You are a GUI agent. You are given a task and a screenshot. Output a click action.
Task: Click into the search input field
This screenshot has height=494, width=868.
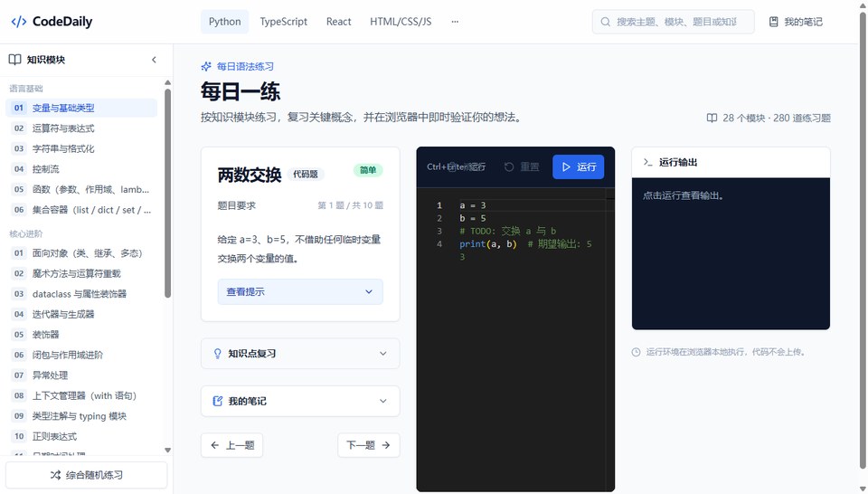point(673,22)
